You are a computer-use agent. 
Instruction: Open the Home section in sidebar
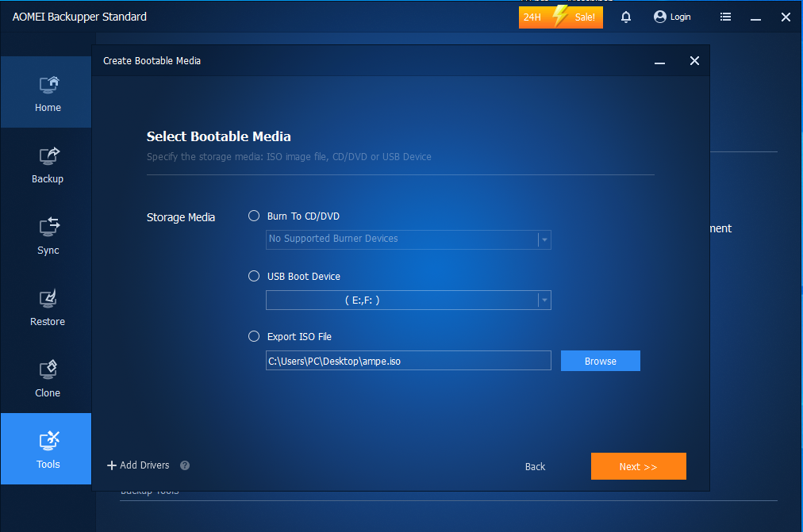click(x=46, y=92)
